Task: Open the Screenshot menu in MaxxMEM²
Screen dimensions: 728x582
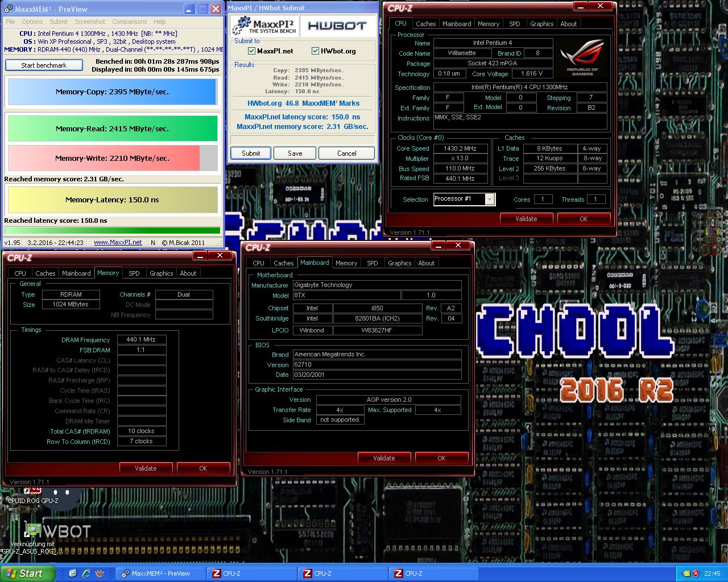Action: (90, 22)
